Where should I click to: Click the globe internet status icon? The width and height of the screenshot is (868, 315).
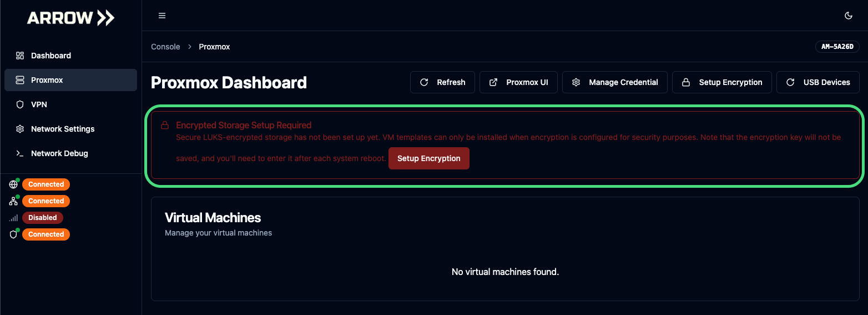click(x=14, y=184)
